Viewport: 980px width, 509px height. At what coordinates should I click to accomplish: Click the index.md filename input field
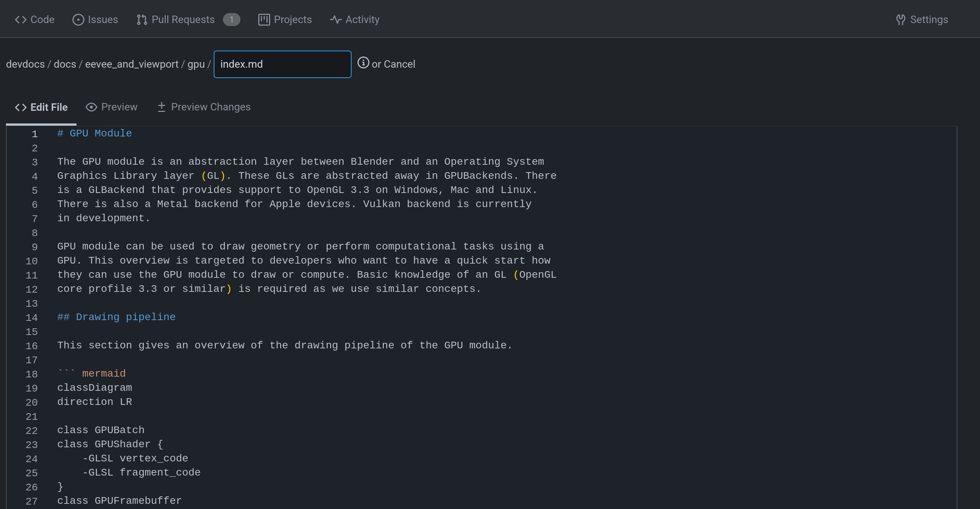point(282,64)
